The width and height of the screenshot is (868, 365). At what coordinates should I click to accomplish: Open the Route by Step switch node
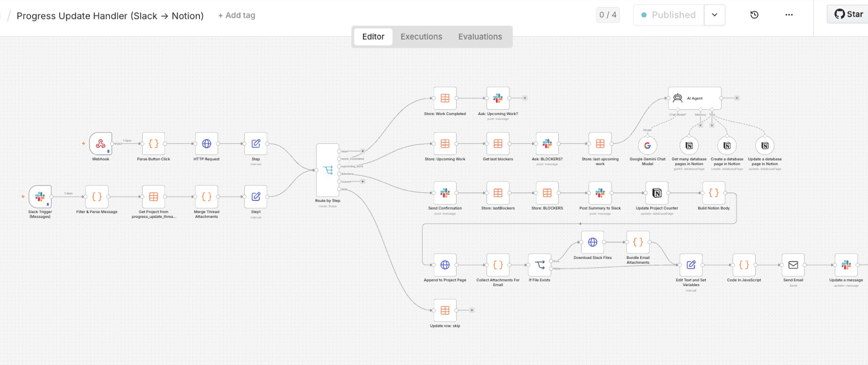pyautogui.click(x=328, y=170)
